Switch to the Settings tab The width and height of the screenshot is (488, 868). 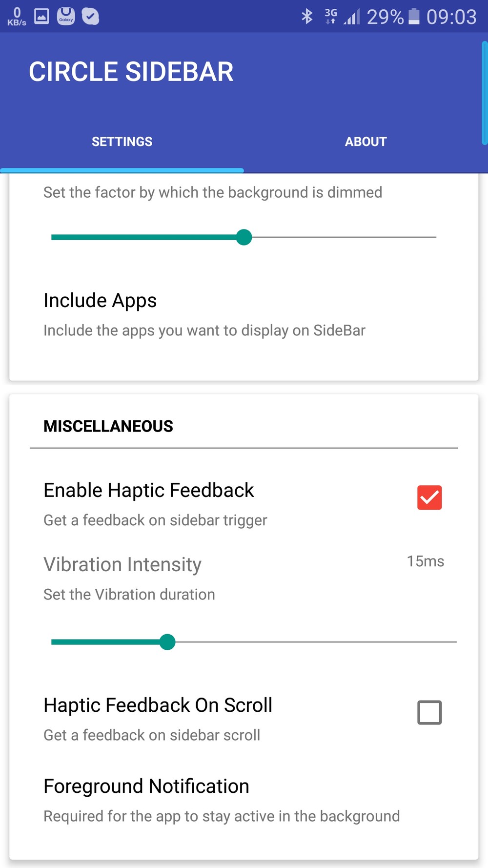(122, 142)
